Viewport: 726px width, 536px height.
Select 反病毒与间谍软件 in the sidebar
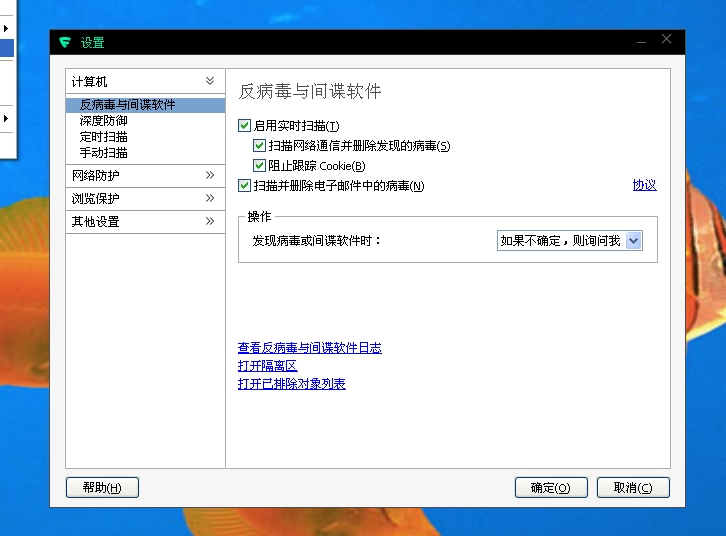coord(127,105)
